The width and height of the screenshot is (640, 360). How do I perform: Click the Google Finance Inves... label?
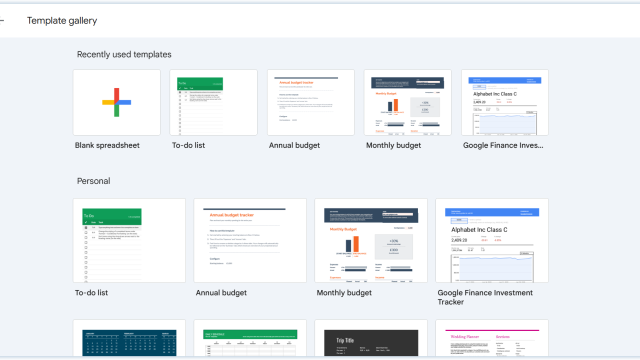point(503,145)
